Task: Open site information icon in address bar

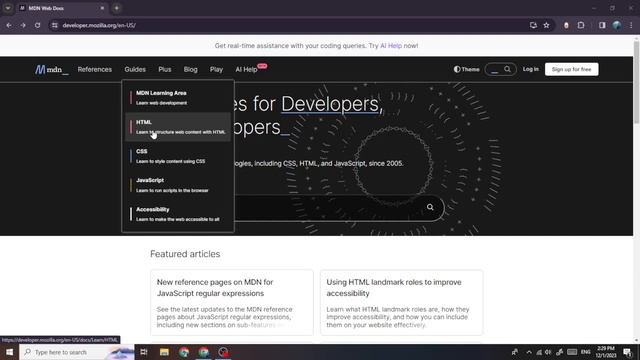Action: click(x=54, y=25)
